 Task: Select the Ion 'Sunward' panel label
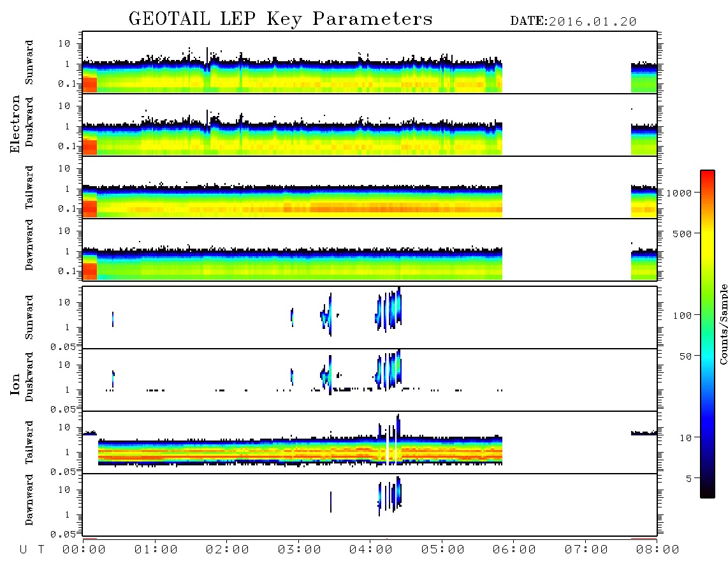29,317
